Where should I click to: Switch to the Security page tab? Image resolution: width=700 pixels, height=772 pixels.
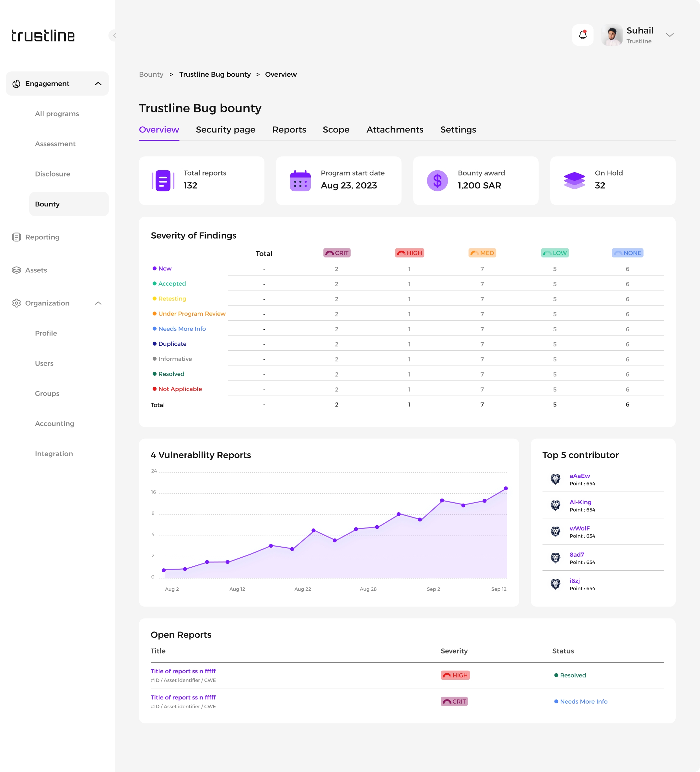225,130
